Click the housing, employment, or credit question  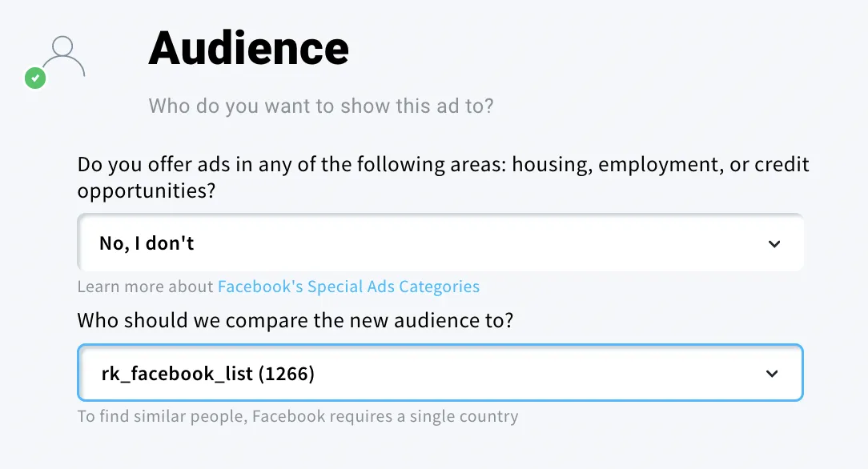click(x=443, y=165)
